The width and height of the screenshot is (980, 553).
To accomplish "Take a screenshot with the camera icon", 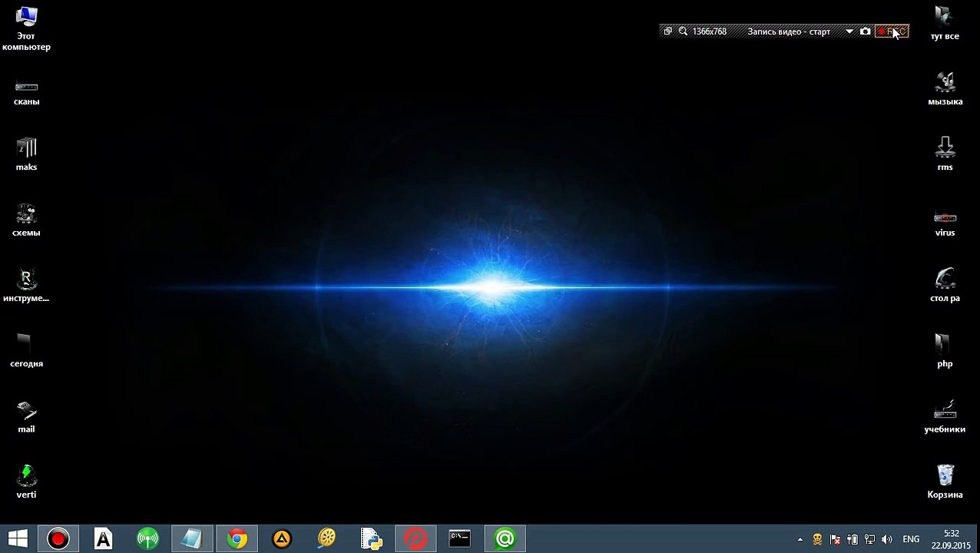I will pyautogui.click(x=866, y=31).
